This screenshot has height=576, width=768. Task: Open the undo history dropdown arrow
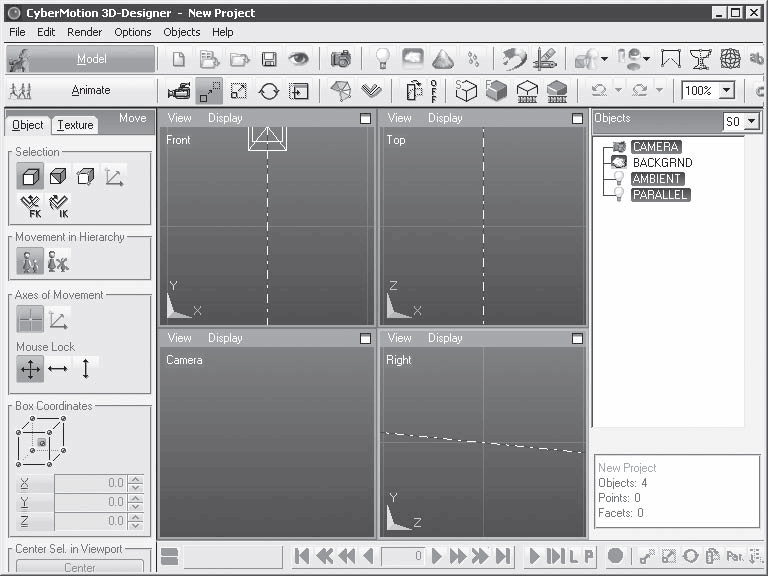tap(619, 91)
